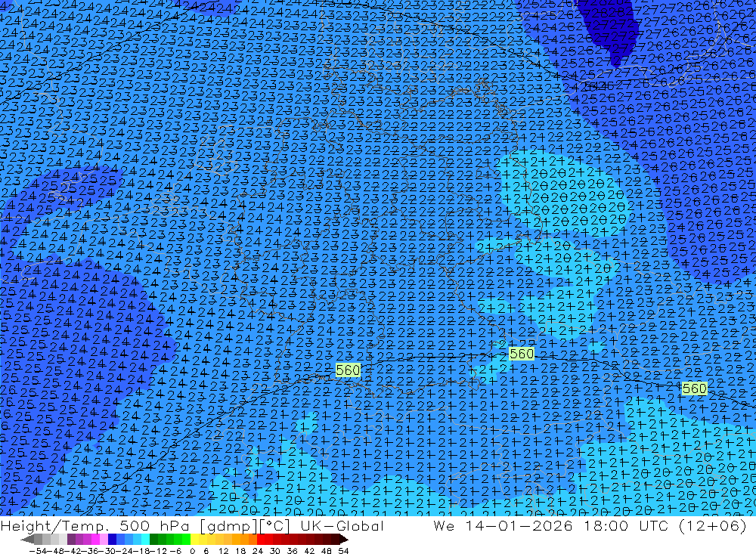Screen dimensions: 756x554
Task: Select the bright red swatch above 24
Action: click(x=261, y=539)
